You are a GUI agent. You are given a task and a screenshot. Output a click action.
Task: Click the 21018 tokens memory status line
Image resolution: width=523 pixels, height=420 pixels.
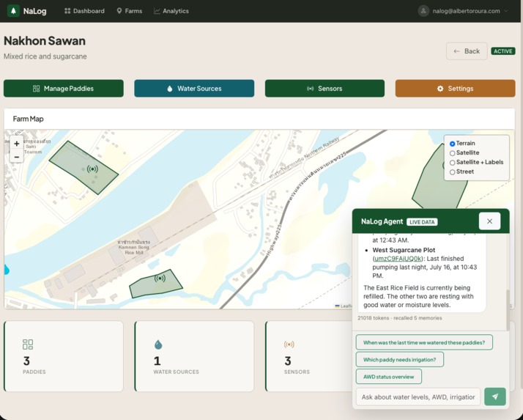tap(400, 318)
